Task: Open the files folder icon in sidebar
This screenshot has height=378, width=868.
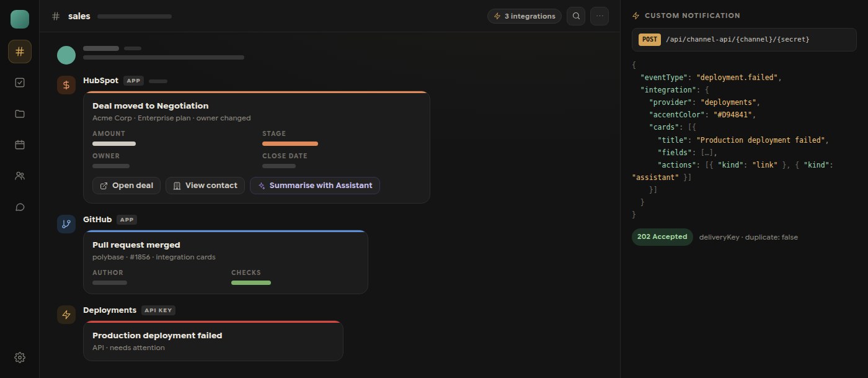Action: click(20, 114)
